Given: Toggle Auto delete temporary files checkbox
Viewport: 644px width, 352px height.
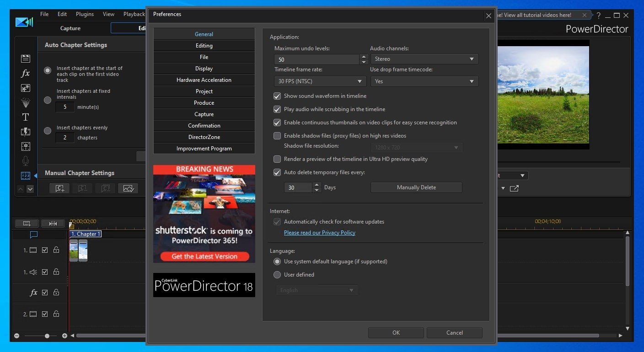Looking at the screenshot, I should point(277,172).
